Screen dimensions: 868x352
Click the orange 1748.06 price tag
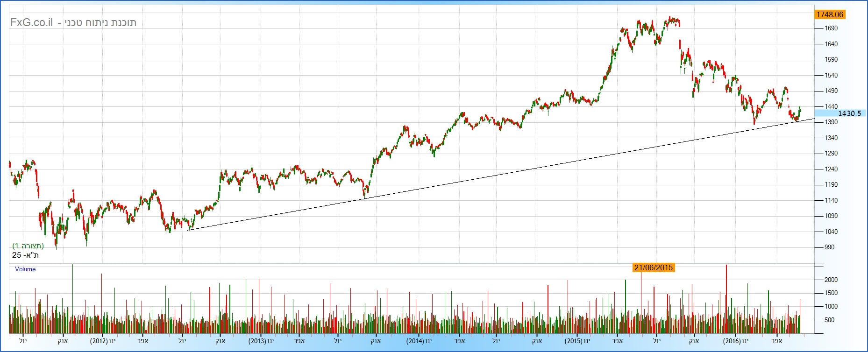[x=830, y=14]
